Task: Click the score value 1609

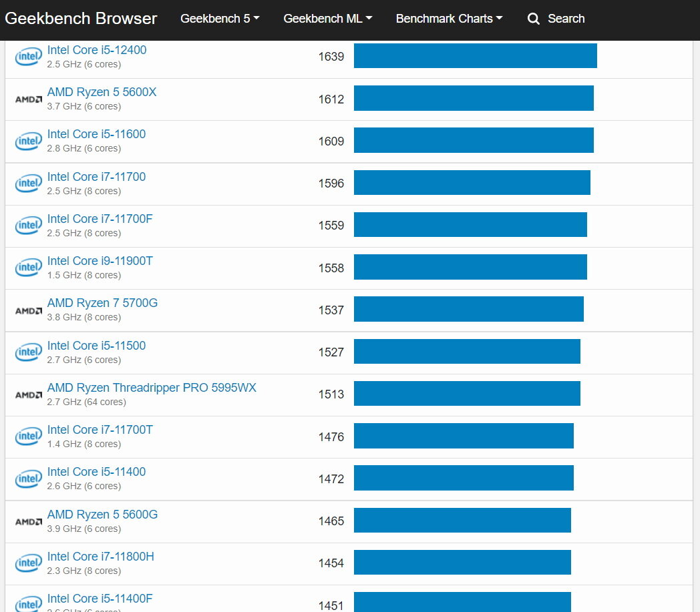Action: (331, 141)
